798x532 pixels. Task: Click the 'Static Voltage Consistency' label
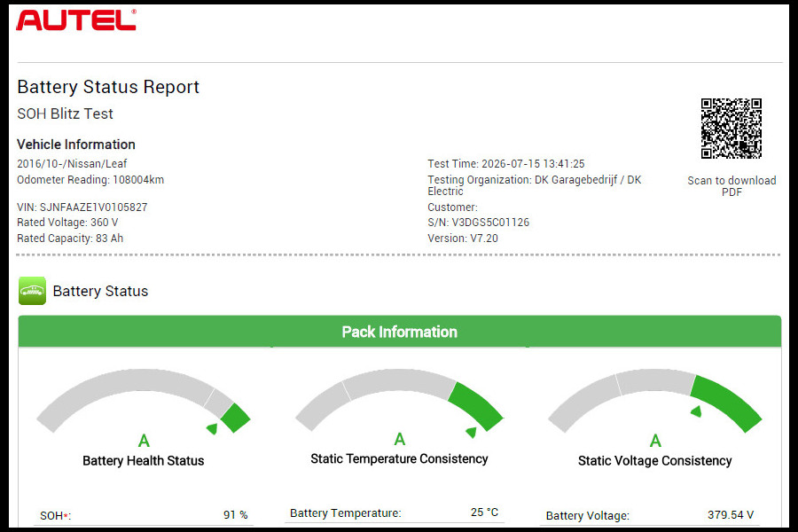654,461
